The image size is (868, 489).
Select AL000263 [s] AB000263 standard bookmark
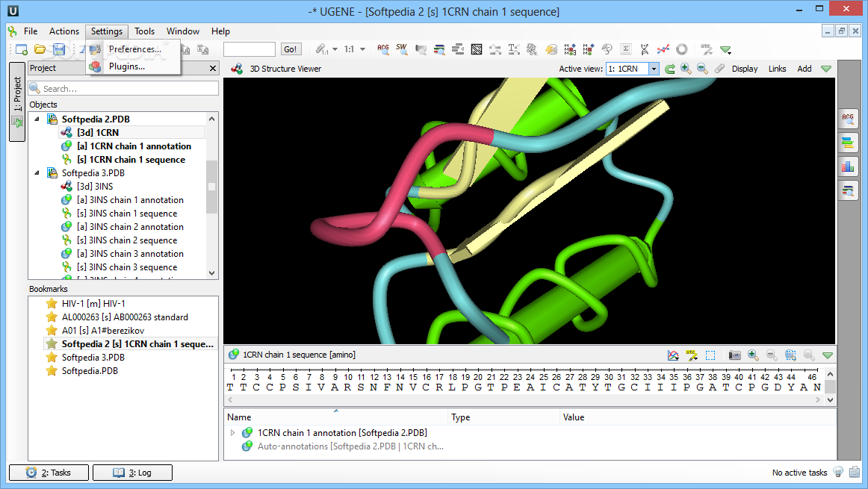coord(125,317)
